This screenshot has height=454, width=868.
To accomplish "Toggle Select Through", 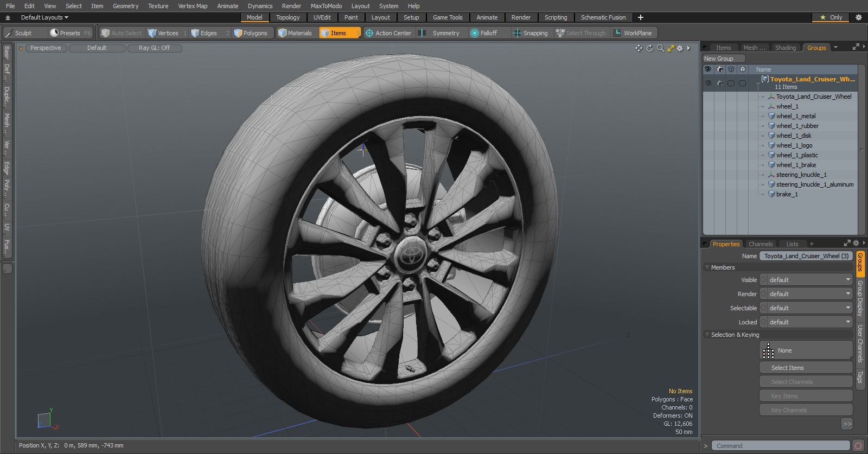I will (581, 33).
